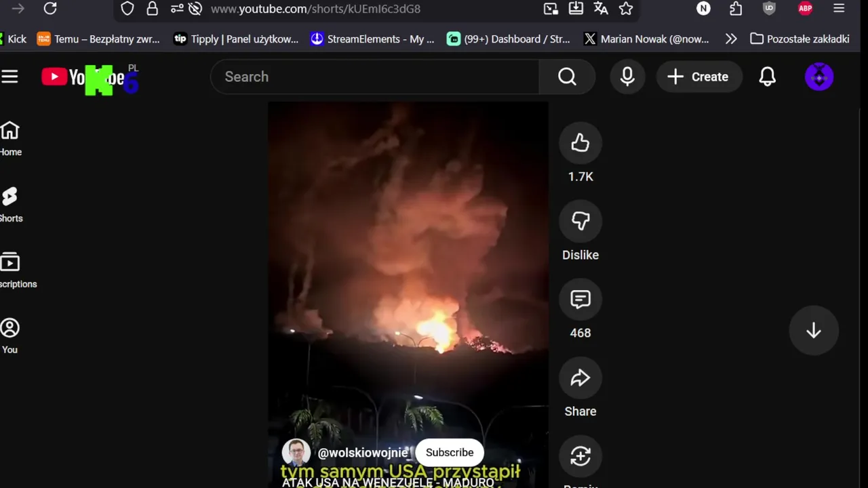Click the 1.7K like count
The height and width of the screenshot is (488, 868).
pyautogui.click(x=580, y=177)
